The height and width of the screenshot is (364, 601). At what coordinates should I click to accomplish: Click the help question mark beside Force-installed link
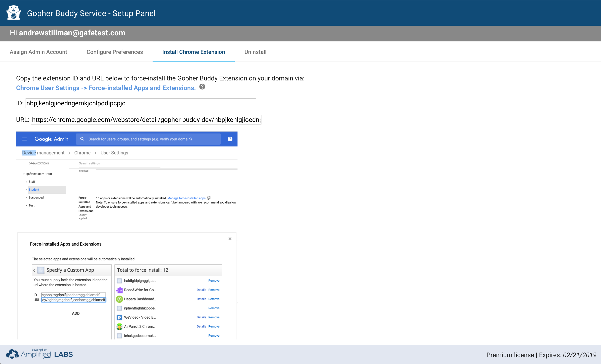[x=202, y=87]
